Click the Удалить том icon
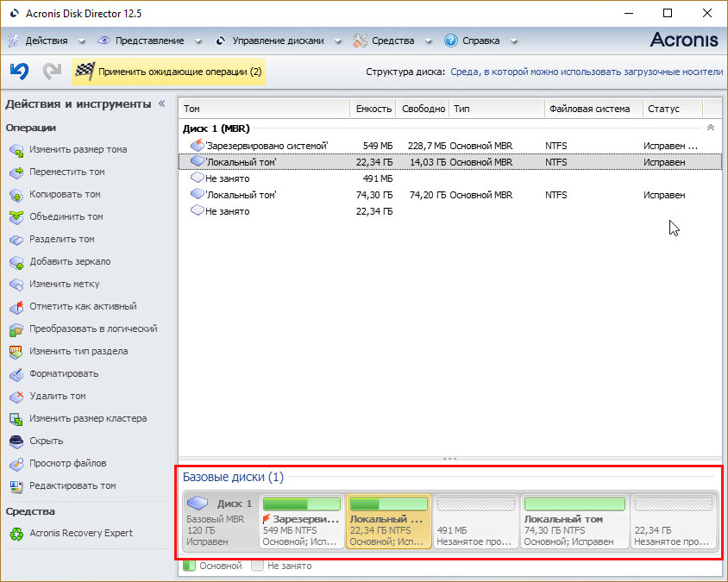728x582 pixels. (x=16, y=397)
